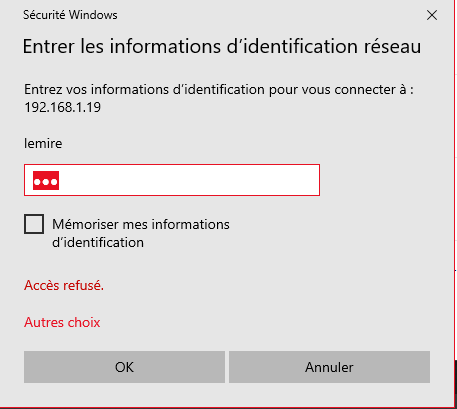Click the word réseau in the heading
Viewport: 457px width, 409px height.
click(392, 46)
